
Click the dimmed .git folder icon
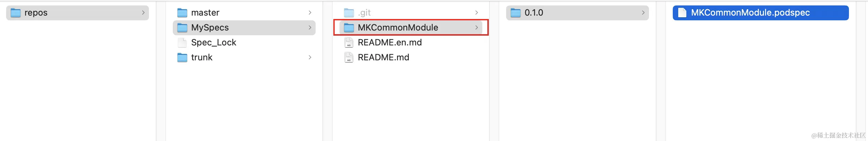tap(349, 13)
